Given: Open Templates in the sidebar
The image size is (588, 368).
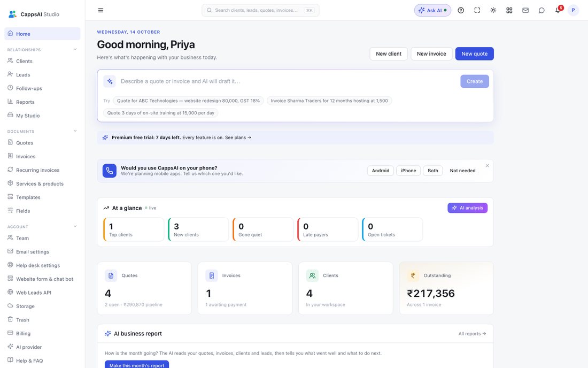Looking at the screenshot, I should coord(42,197).
